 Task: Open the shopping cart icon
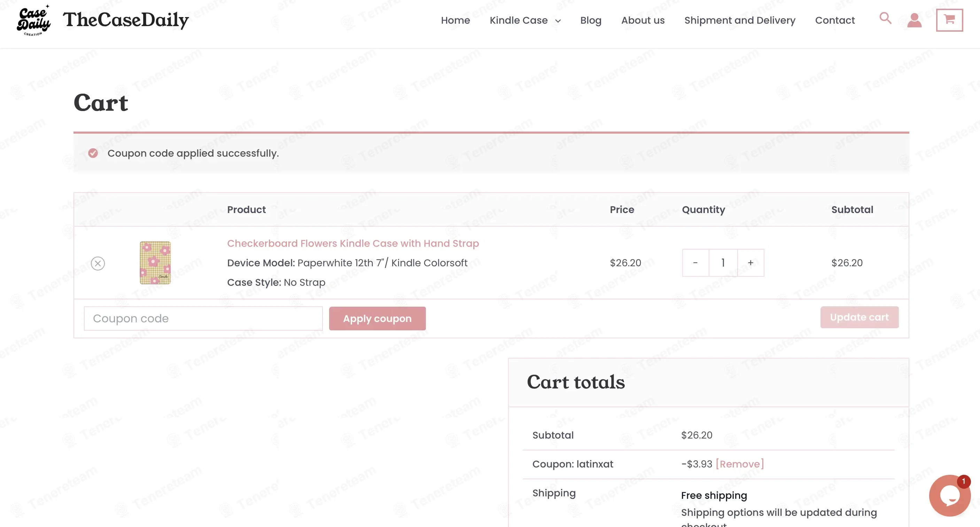(x=949, y=20)
